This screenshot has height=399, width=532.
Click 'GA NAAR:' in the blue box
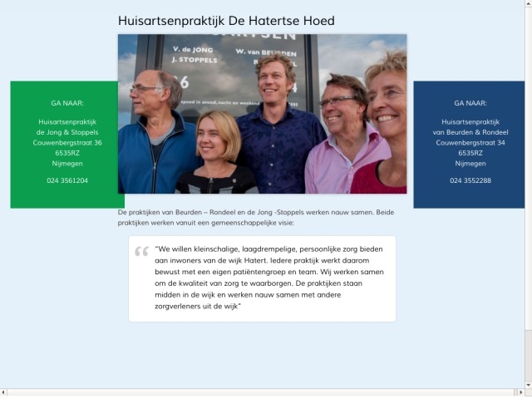[x=470, y=104]
